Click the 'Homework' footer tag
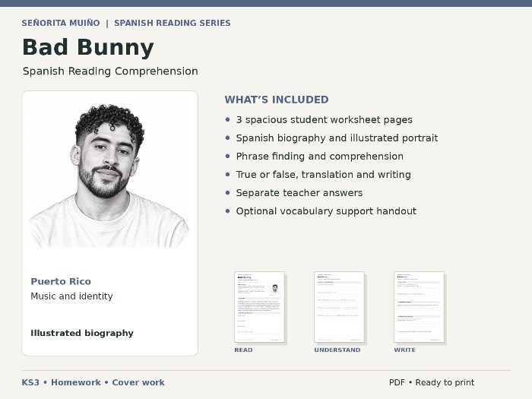 [76, 382]
